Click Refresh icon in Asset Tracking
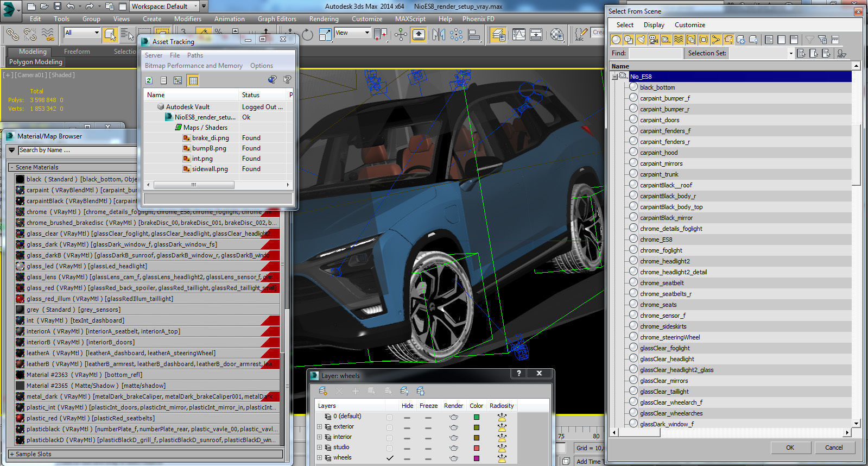 click(x=149, y=80)
